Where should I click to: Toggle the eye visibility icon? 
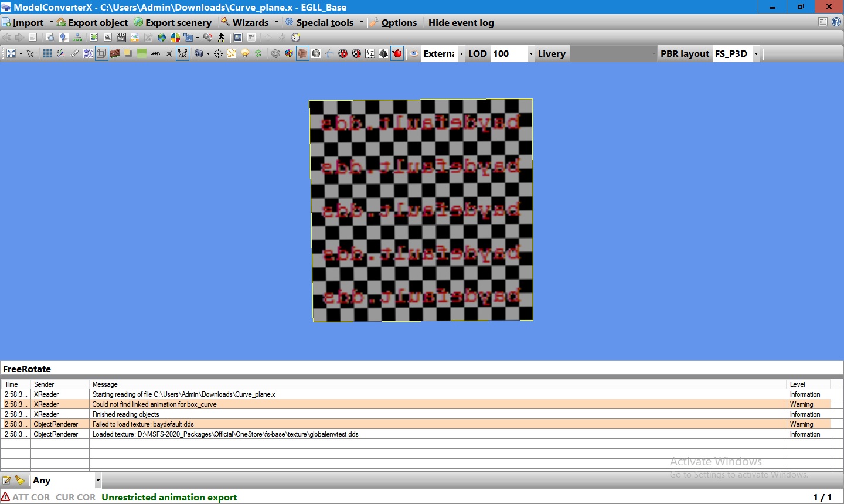[x=414, y=53]
